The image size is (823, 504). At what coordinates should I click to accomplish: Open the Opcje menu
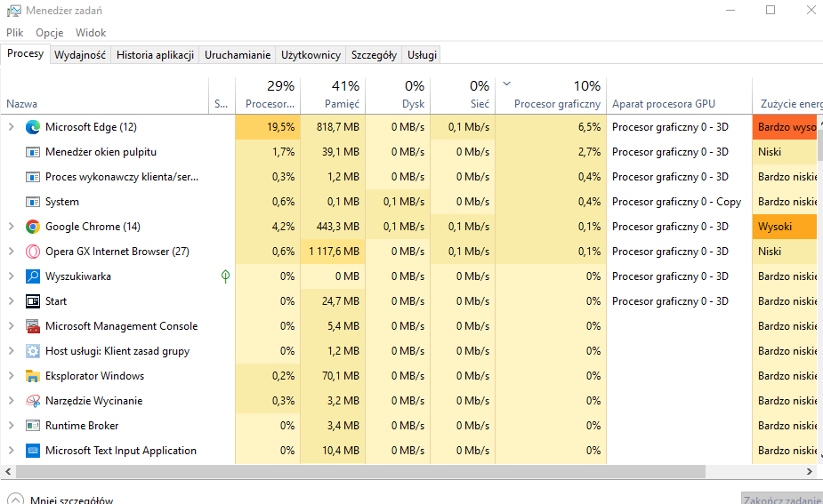coord(49,33)
